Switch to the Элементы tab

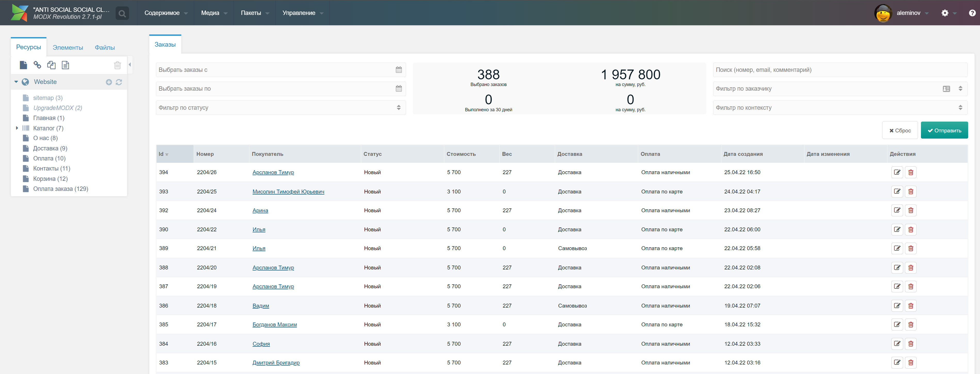[x=68, y=47]
